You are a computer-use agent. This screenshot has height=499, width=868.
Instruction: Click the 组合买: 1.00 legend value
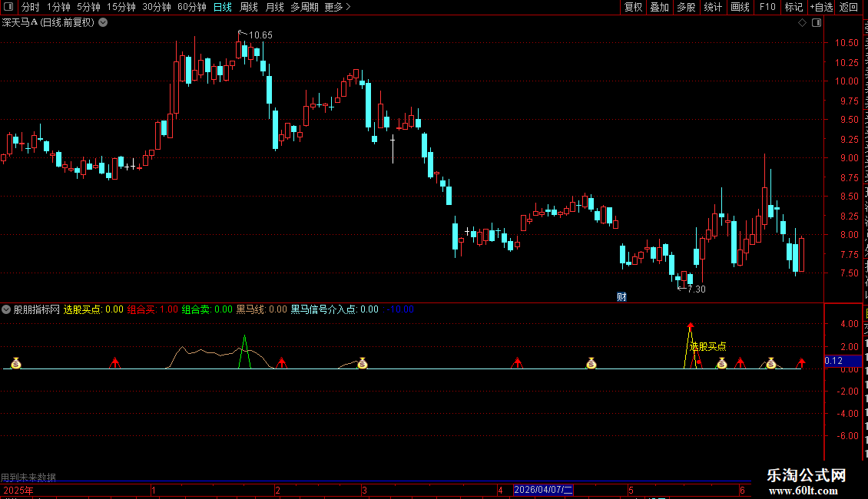click(153, 309)
